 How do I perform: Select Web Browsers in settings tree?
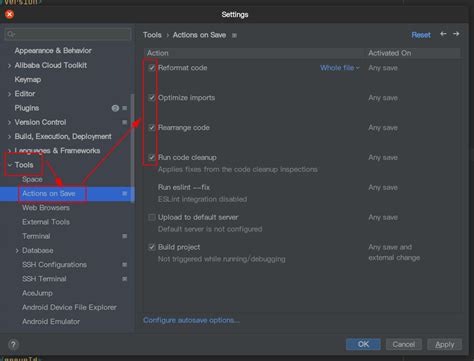[46, 208]
